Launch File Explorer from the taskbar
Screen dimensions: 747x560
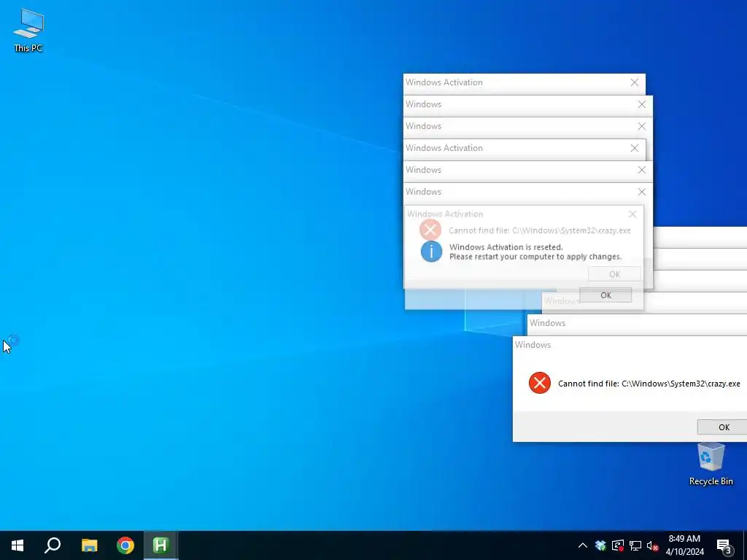pyautogui.click(x=89, y=545)
